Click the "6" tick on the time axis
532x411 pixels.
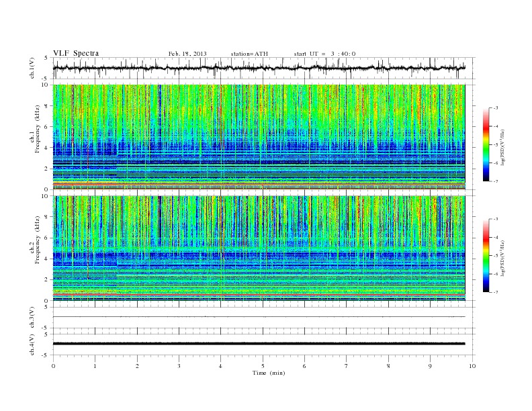coord(305,366)
